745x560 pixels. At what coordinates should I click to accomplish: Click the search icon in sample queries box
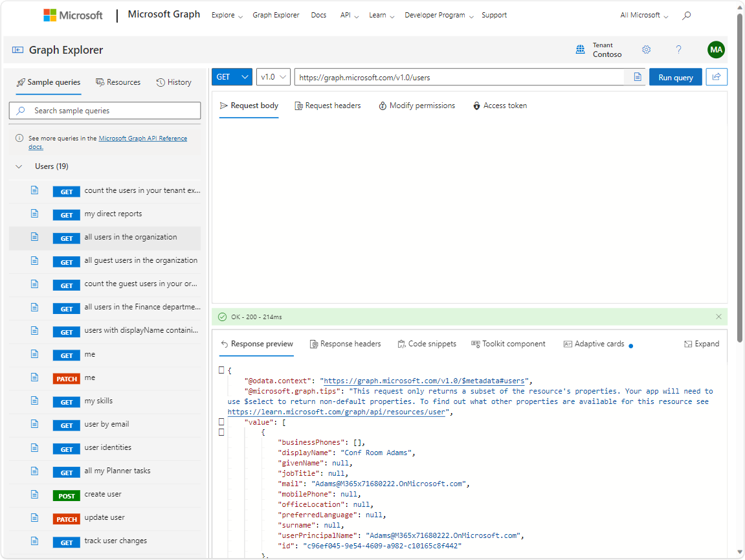(21, 110)
